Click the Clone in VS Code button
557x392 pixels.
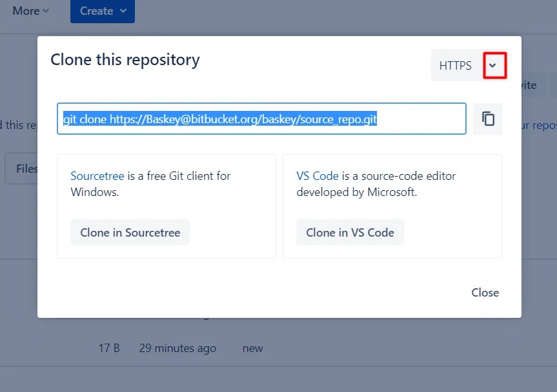click(350, 232)
